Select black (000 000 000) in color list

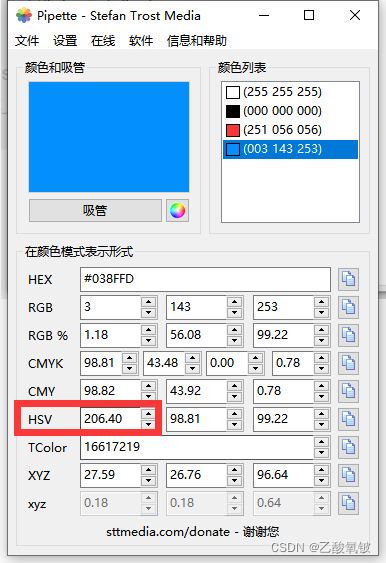tap(290, 111)
